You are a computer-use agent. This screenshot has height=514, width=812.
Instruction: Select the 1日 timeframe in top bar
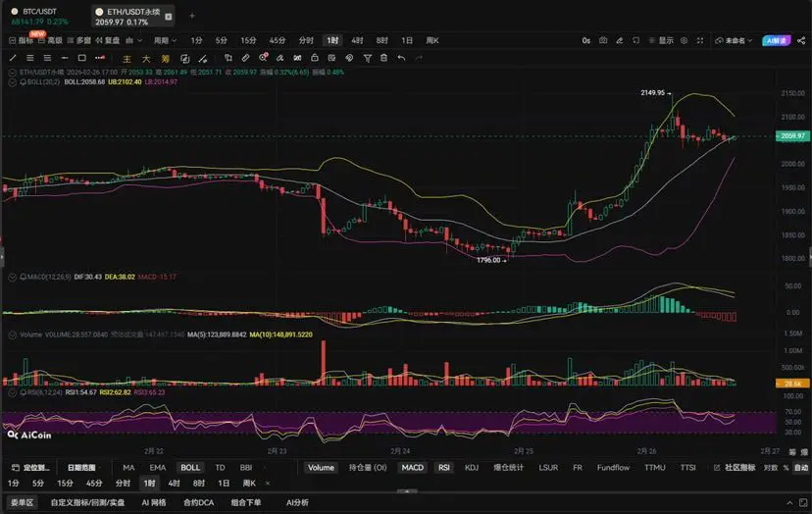[407, 40]
